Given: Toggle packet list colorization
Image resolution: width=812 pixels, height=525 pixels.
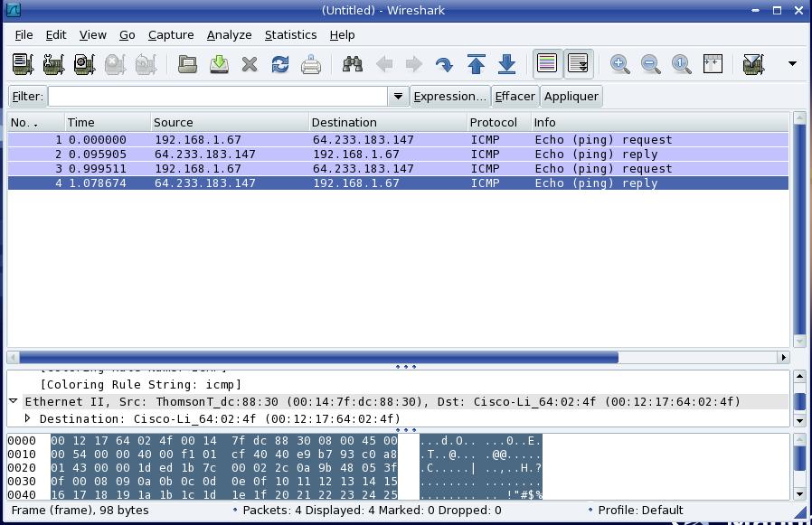Looking at the screenshot, I should 547,63.
